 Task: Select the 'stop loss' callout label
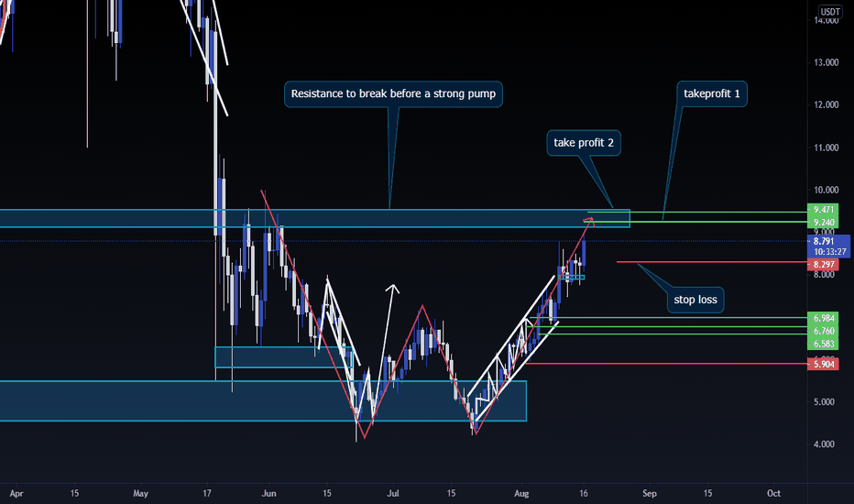(695, 300)
